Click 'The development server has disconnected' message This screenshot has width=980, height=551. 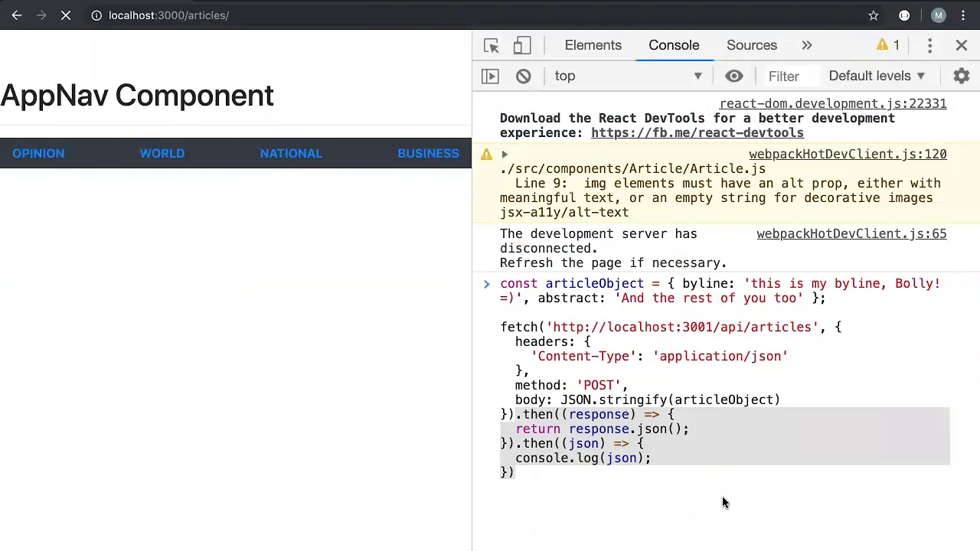(x=599, y=241)
